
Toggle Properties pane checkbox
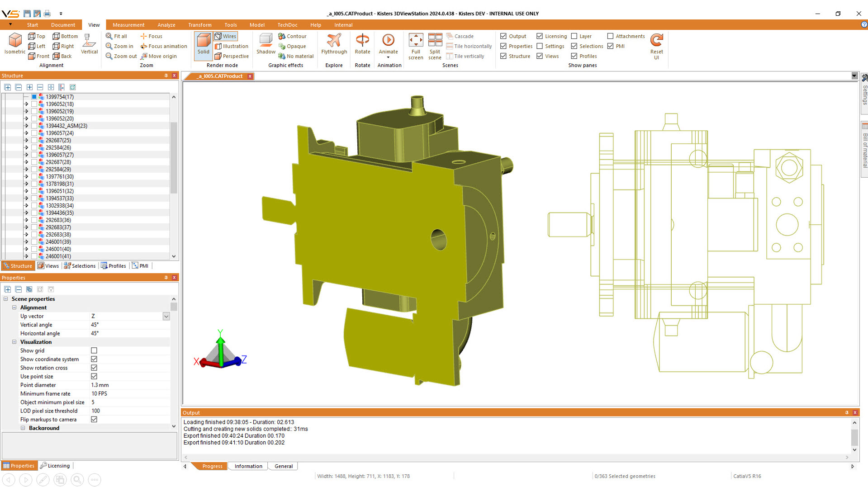click(503, 46)
